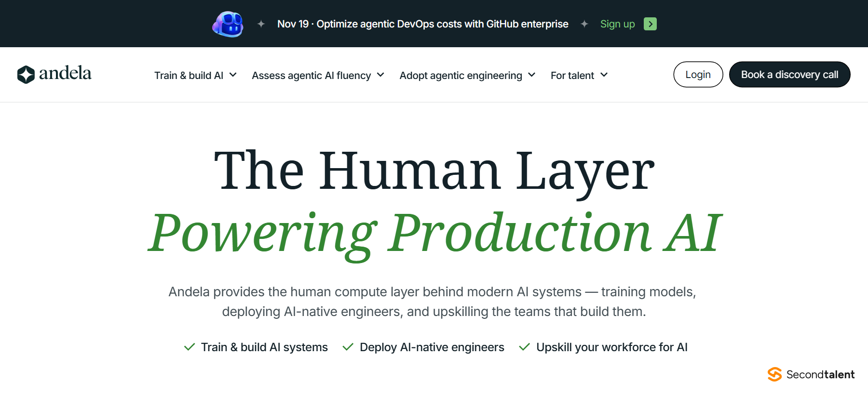Click the "Upskill your workforce for AI" text

(x=612, y=347)
